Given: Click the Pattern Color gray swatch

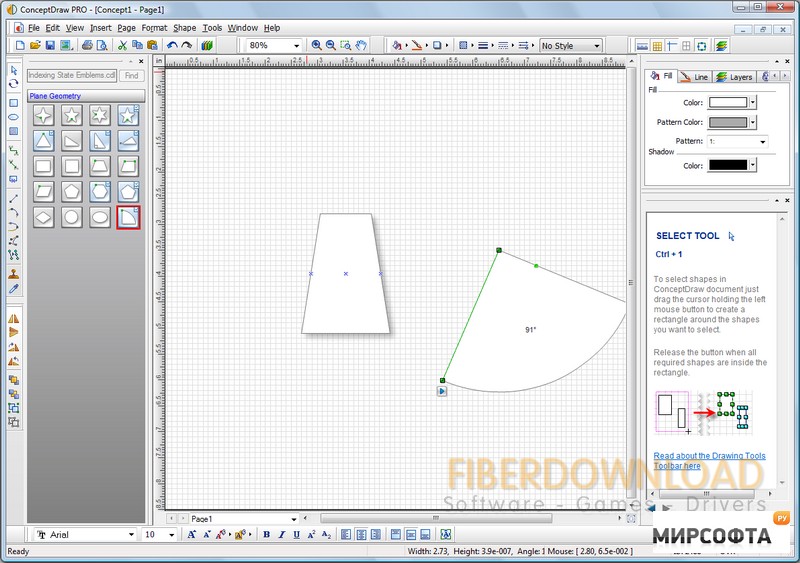Looking at the screenshot, I should tap(728, 123).
